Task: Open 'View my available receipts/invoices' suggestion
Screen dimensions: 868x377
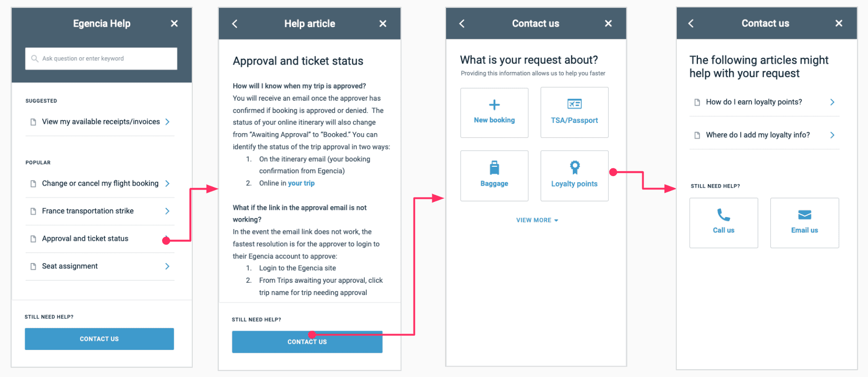Action: pos(100,122)
